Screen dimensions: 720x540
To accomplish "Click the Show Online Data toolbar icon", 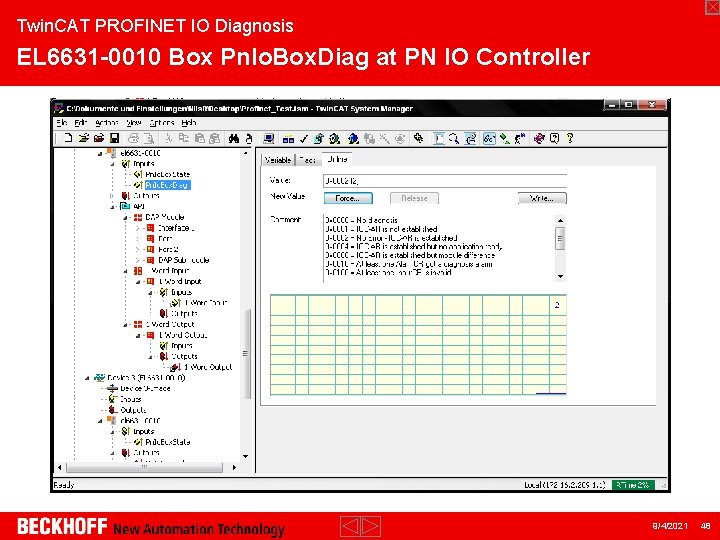I will (x=470, y=138).
